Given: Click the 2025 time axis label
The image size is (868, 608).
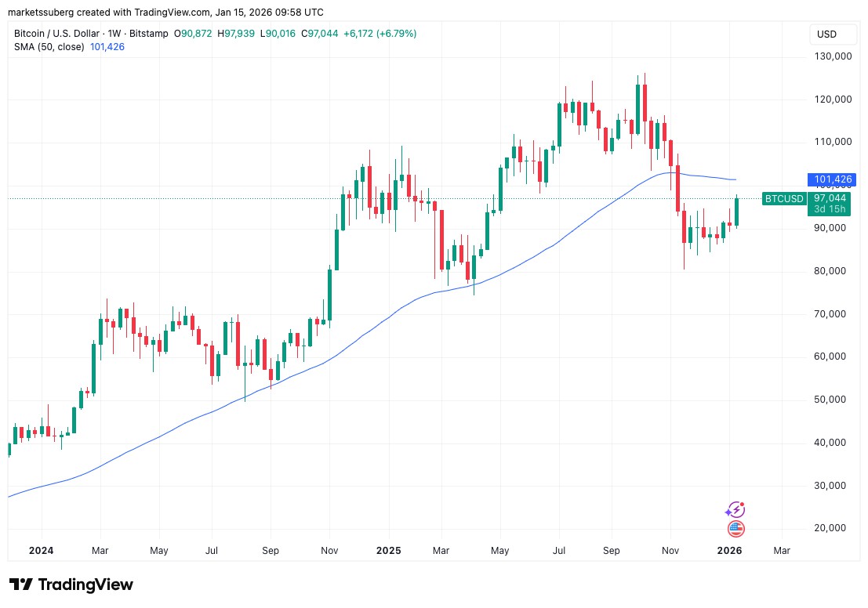Looking at the screenshot, I should tap(389, 551).
